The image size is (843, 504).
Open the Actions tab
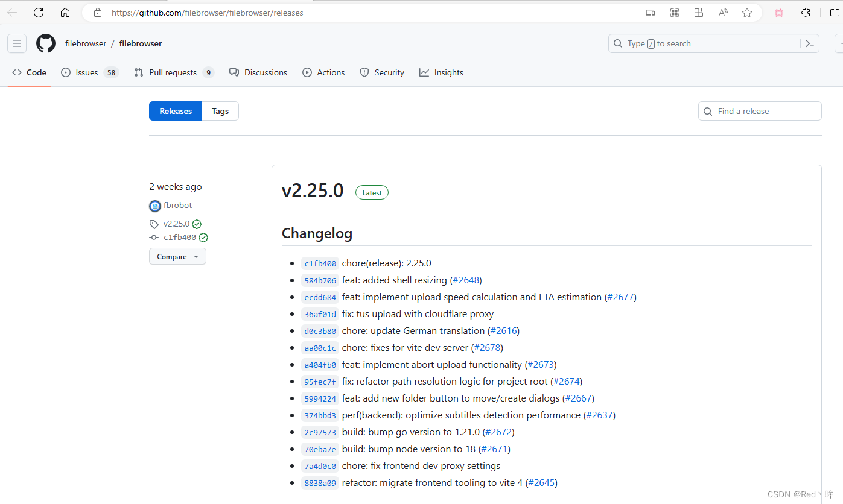click(x=323, y=72)
